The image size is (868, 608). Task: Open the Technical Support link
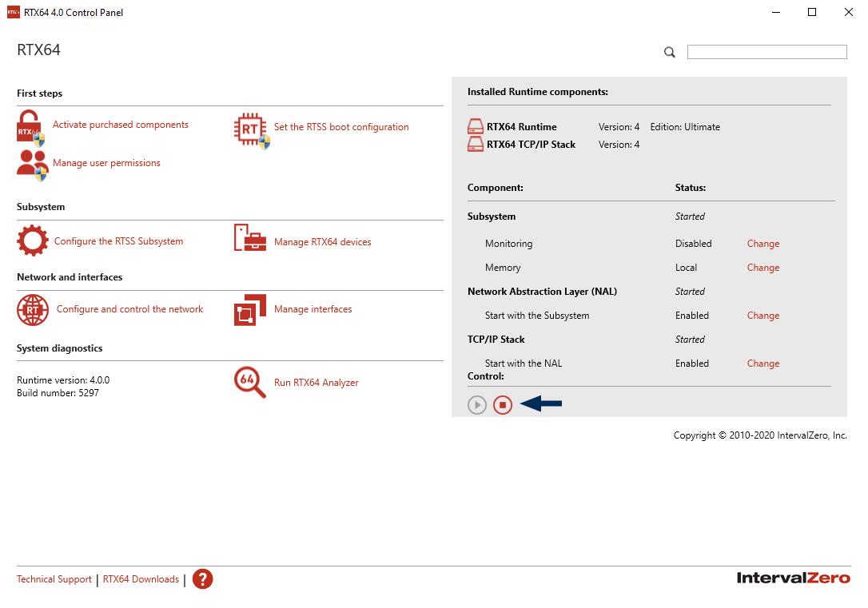point(54,579)
